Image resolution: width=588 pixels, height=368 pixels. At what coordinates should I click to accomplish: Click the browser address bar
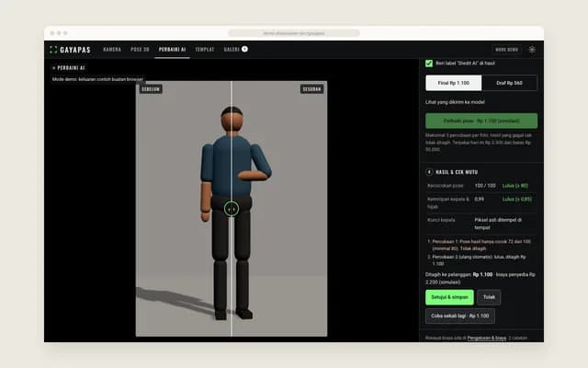tap(294, 33)
